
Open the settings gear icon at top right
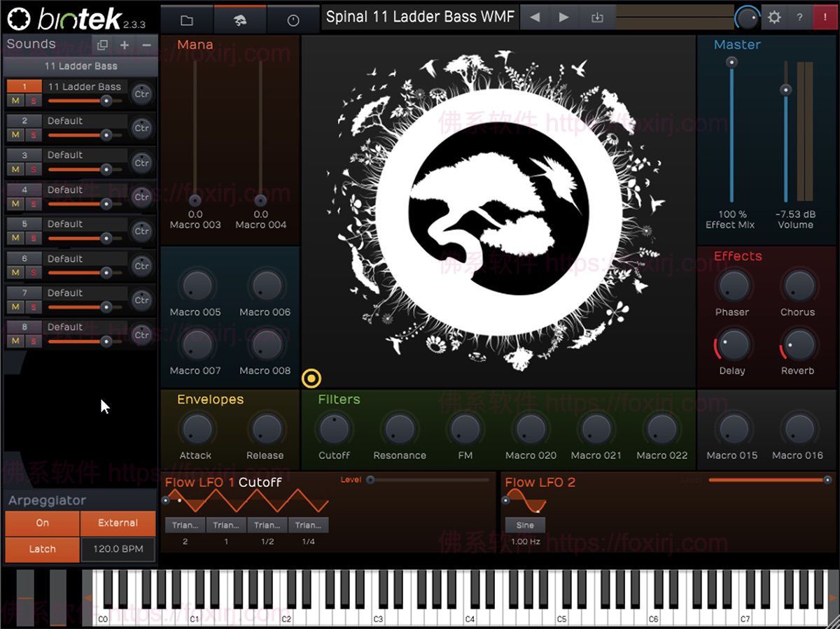[x=774, y=17]
